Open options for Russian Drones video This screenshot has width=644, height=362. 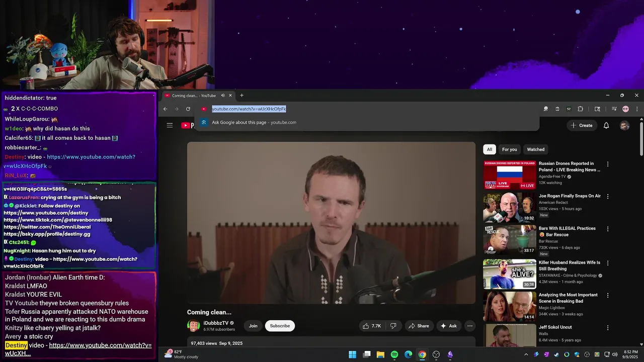pos(607,164)
